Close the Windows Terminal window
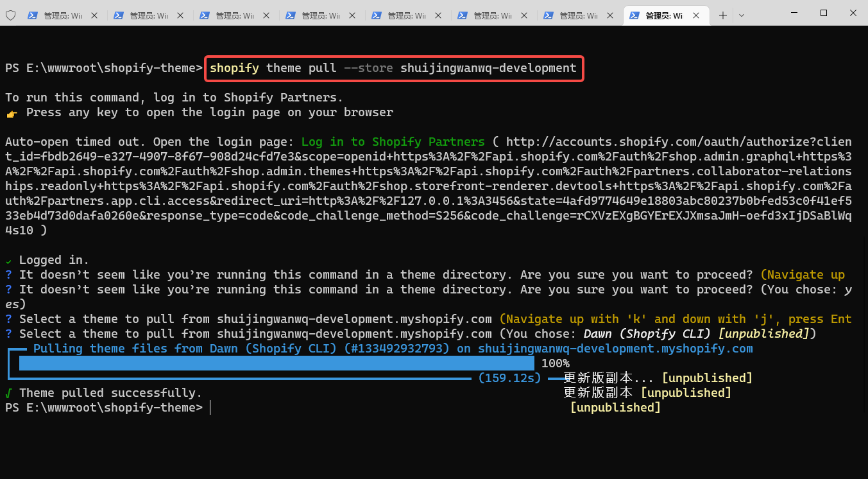 point(853,13)
